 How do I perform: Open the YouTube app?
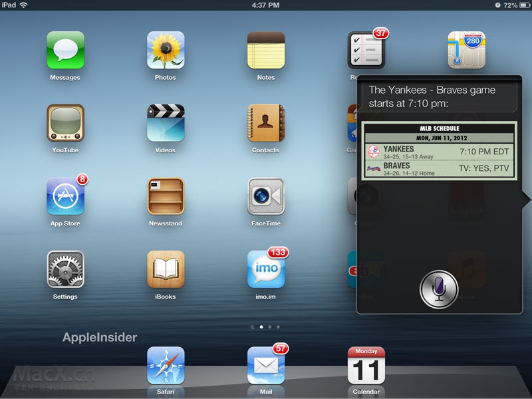tap(65, 123)
